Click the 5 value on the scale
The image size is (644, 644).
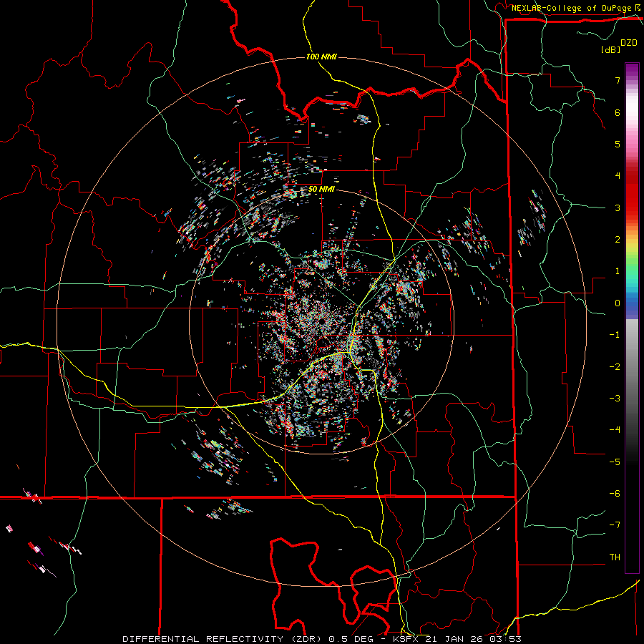point(618,144)
